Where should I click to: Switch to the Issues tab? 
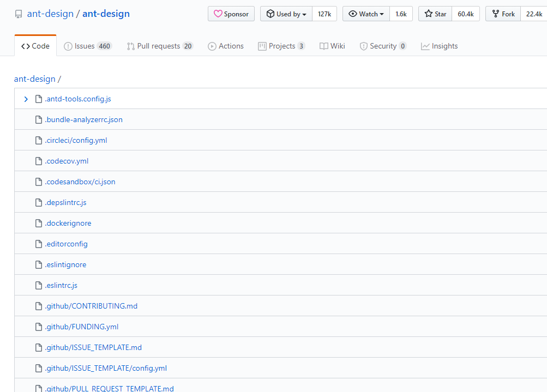[x=88, y=46]
